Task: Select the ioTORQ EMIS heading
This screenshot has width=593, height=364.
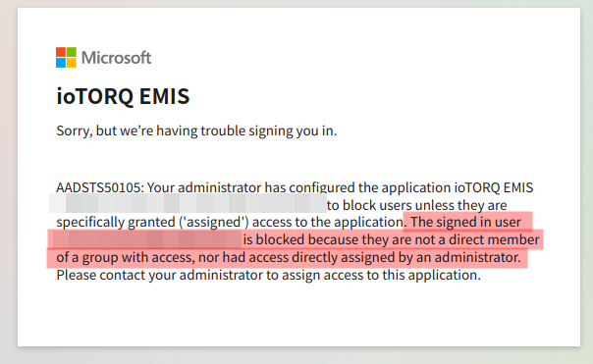Action: tap(123, 96)
